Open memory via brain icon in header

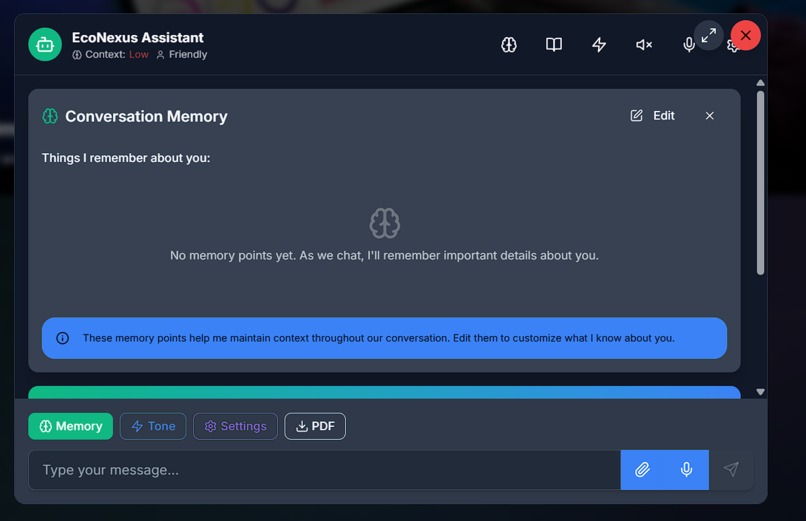tap(509, 45)
